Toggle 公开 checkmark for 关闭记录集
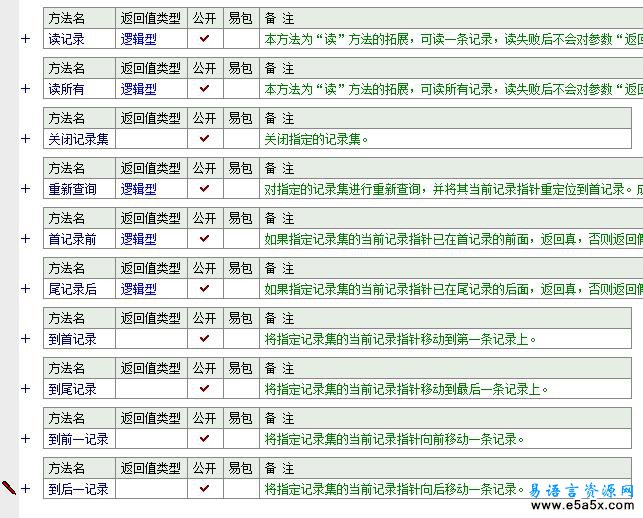Viewport: 643px width, 518px height. (x=205, y=139)
